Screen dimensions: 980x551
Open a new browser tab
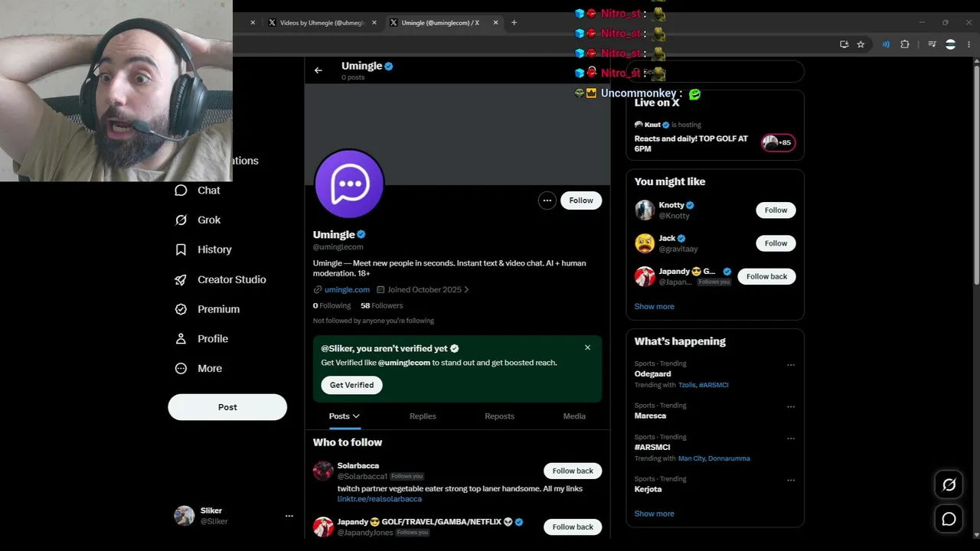(514, 23)
